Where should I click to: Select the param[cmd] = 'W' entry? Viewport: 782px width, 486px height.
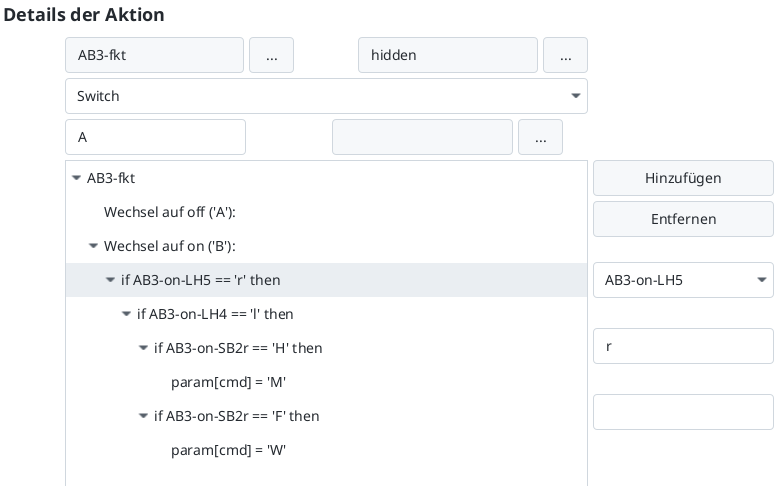point(229,450)
